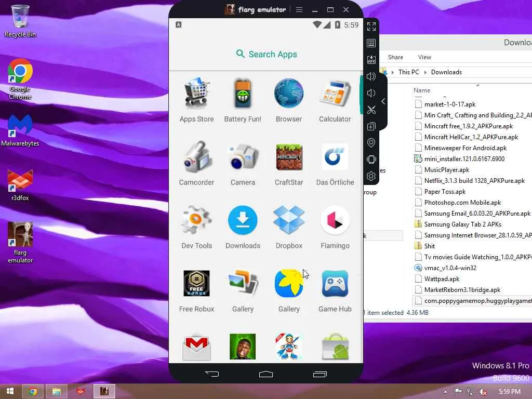Select Minesweeper For Android.apk file
This screenshot has height=399, width=532.
[x=461, y=148]
